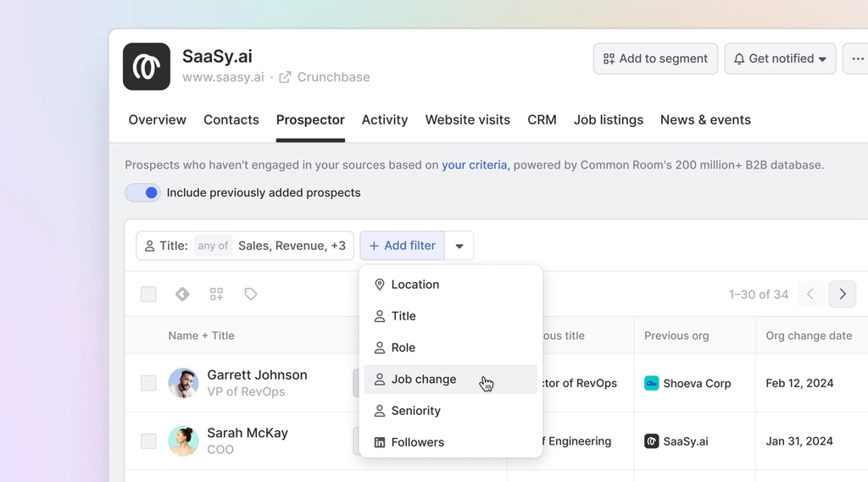Click the Org change date column header
The image size is (868, 482).
click(809, 335)
